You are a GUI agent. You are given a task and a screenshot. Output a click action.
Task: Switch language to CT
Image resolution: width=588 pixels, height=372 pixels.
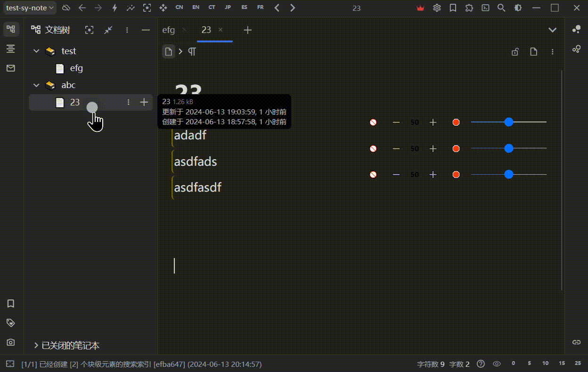(x=212, y=8)
